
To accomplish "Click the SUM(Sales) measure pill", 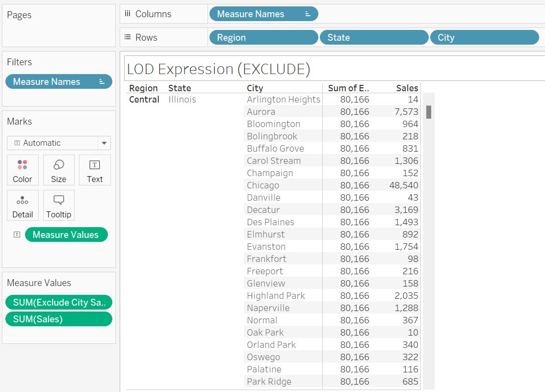I will 59,319.
